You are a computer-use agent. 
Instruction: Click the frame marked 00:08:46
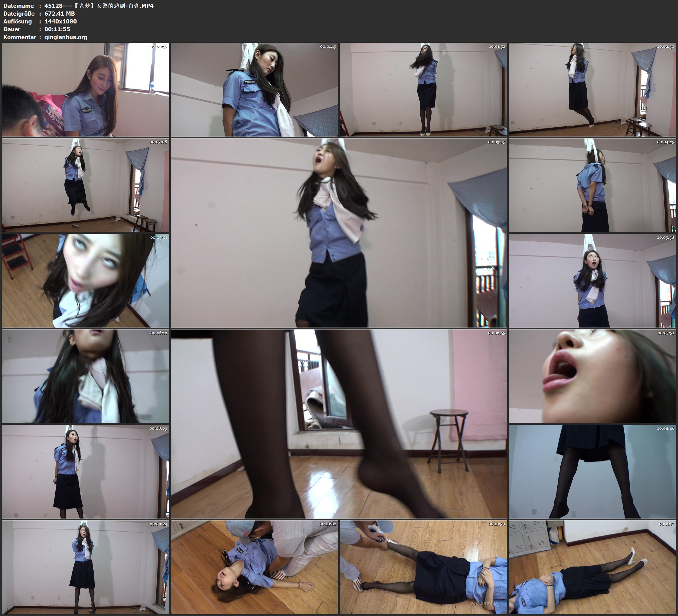coord(592,471)
